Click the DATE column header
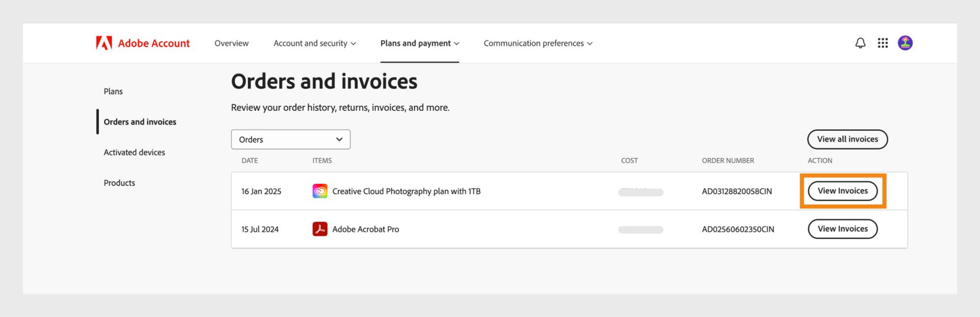 tap(250, 160)
